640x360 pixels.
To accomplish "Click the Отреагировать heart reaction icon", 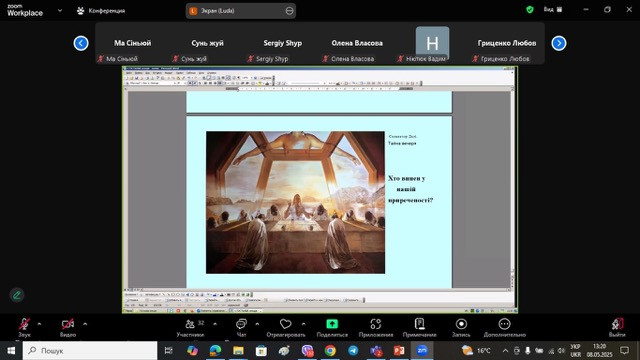I will click(x=286, y=324).
